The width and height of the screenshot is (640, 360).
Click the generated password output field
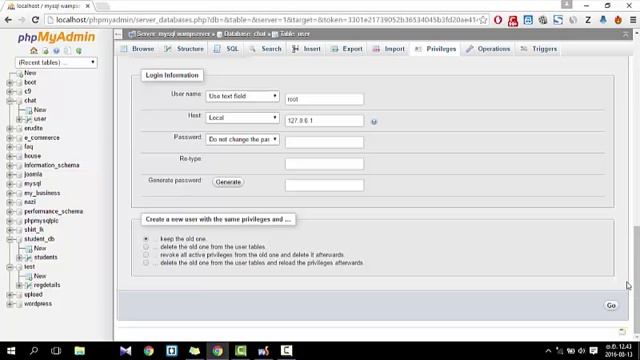(x=324, y=186)
